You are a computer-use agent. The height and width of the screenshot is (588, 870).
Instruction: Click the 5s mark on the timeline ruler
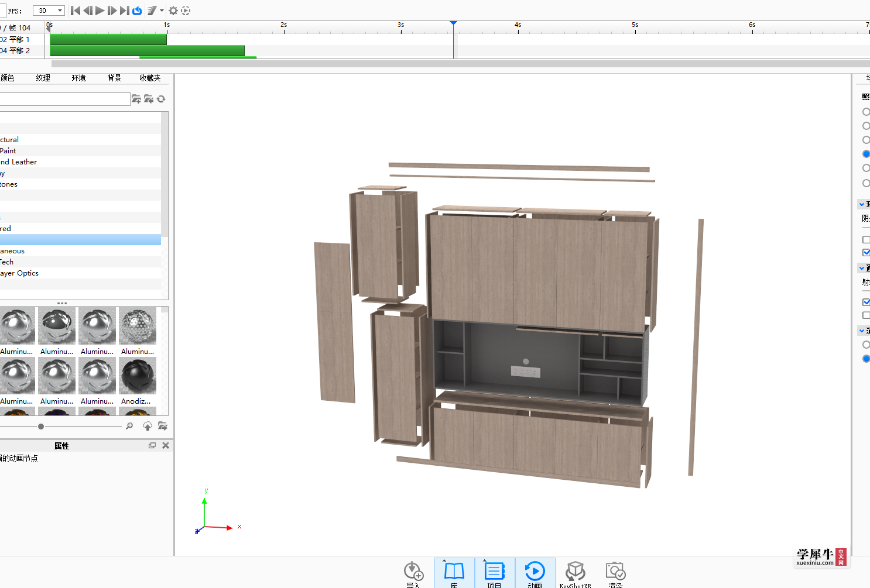(635, 26)
